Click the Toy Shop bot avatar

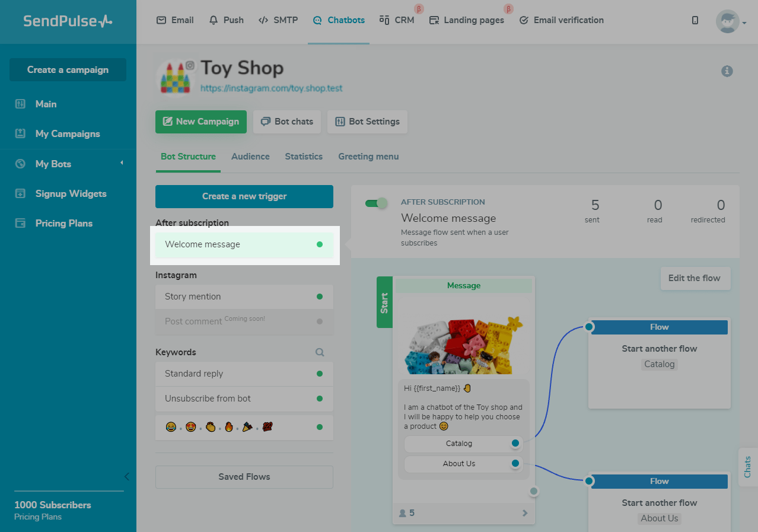176,77
